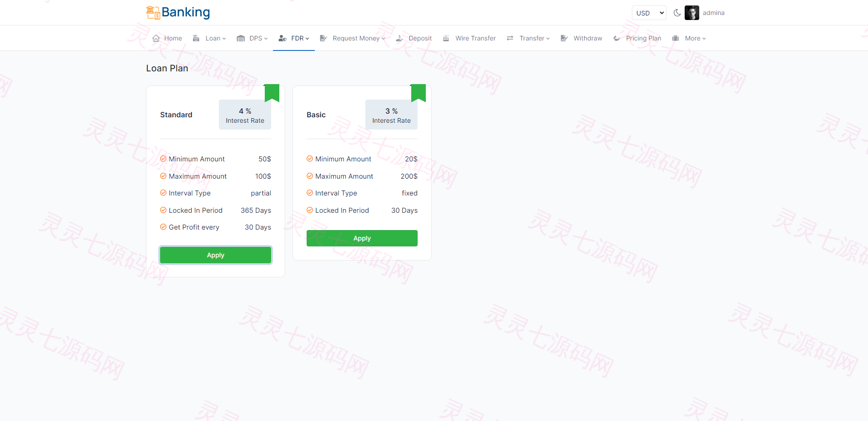Expand the Request Money chevron

(383, 39)
